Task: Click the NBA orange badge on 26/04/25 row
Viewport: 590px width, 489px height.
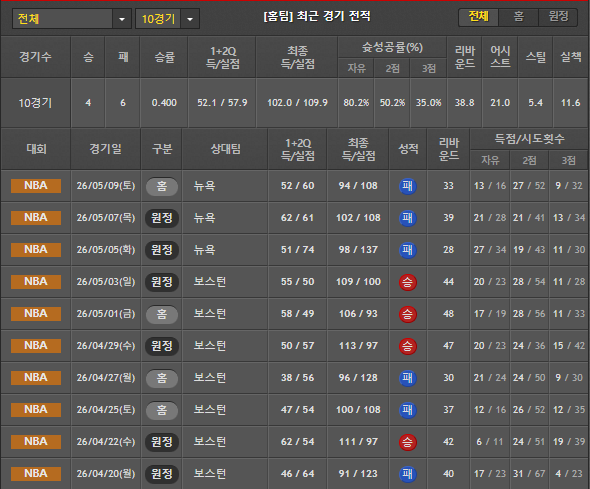Action: click(x=36, y=410)
